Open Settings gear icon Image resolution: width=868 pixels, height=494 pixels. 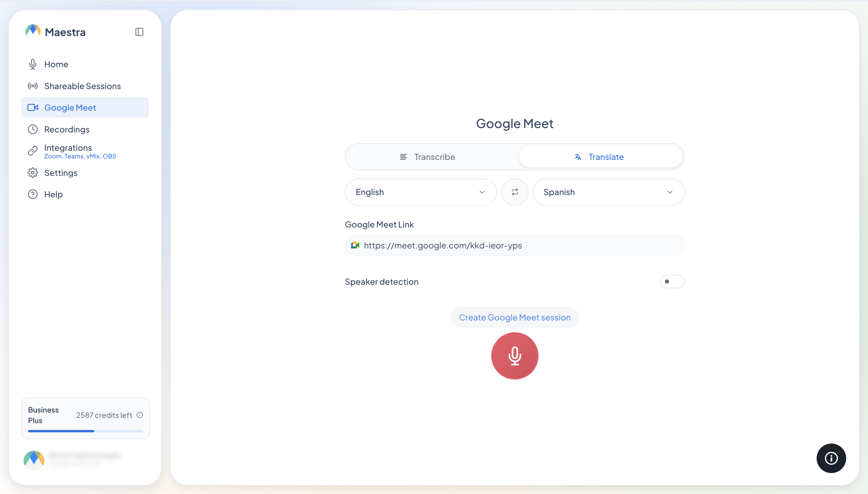pos(32,173)
